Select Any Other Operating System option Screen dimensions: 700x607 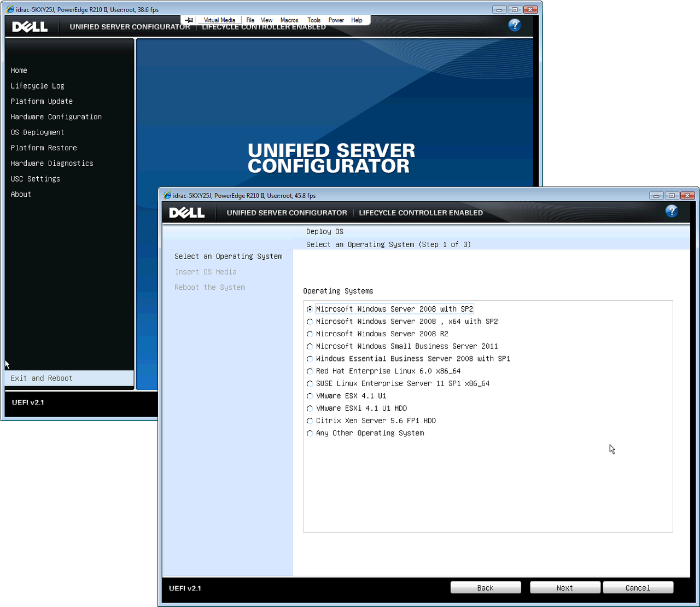pyautogui.click(x=365, y=433)
